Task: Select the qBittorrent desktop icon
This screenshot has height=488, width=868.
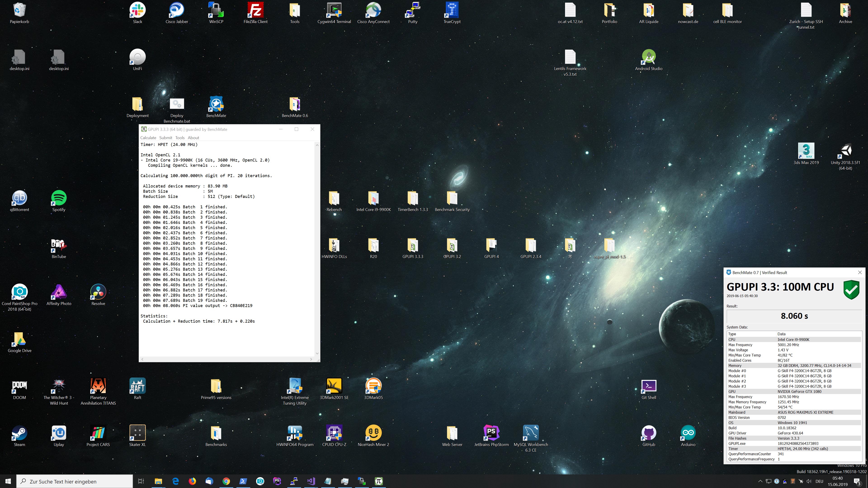Action: point(19,201)
